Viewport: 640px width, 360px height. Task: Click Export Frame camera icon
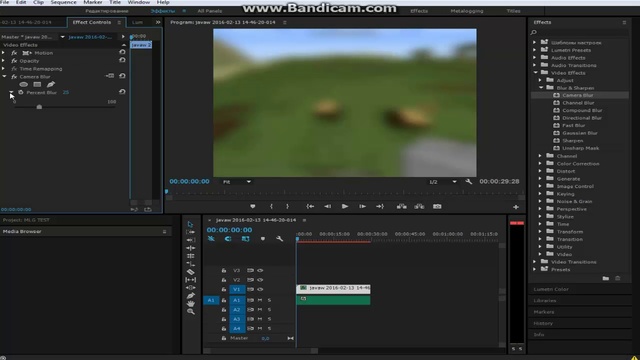(437, 207)
